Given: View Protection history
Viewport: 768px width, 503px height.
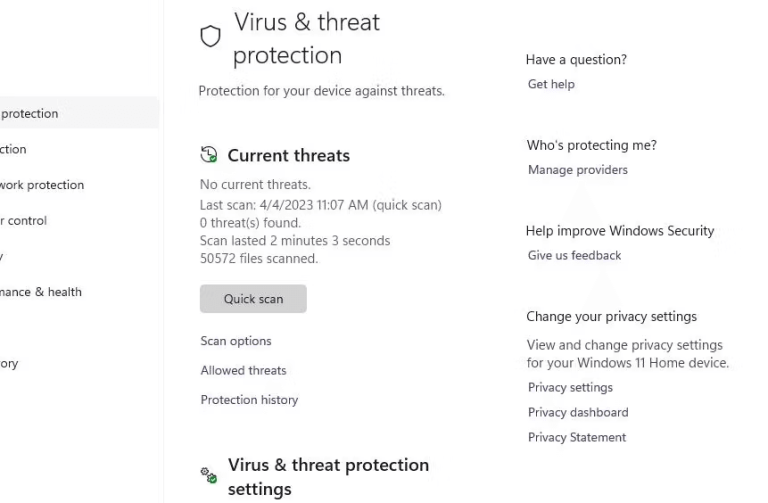Looking at the screenshot, I should (249, 400).
